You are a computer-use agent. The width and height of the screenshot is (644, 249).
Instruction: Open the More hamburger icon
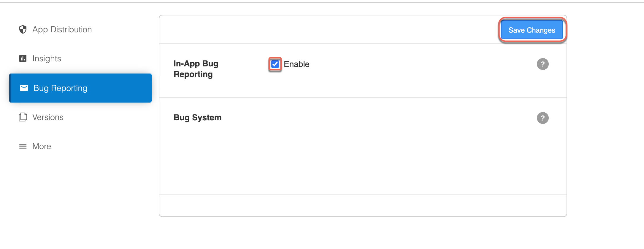tap(23, 146)
